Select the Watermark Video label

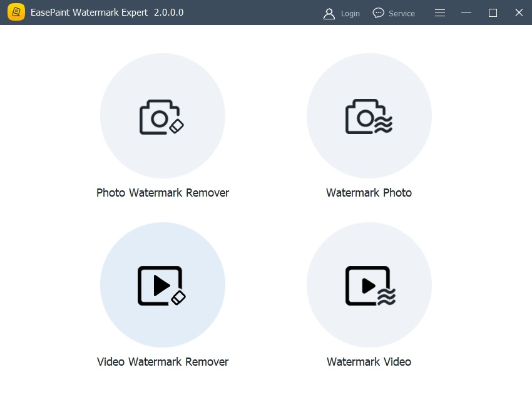tap(369, 361)
